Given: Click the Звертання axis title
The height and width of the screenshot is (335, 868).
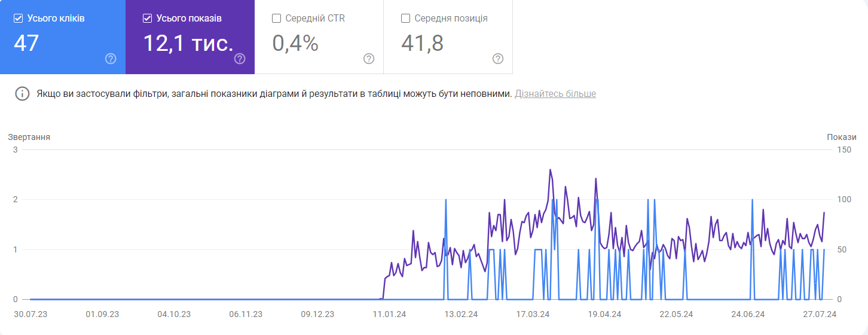Looking at the screenshot, I should [x=29, y=138].
